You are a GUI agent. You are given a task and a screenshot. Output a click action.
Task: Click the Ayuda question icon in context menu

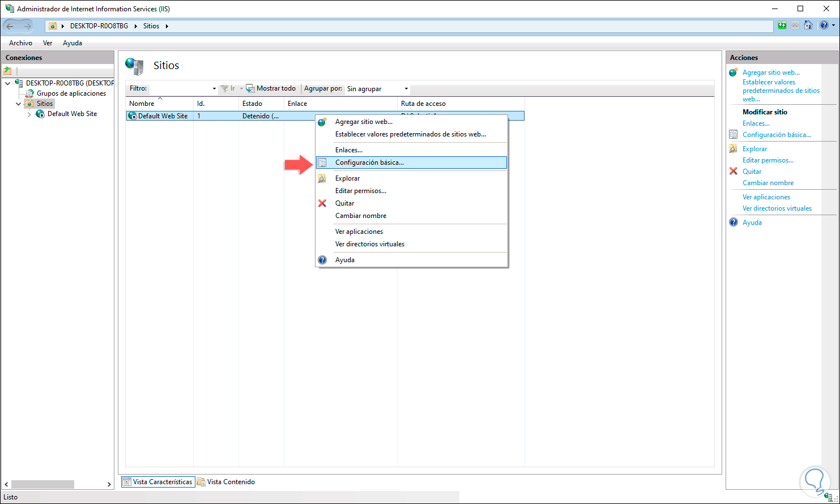point(322,260)
